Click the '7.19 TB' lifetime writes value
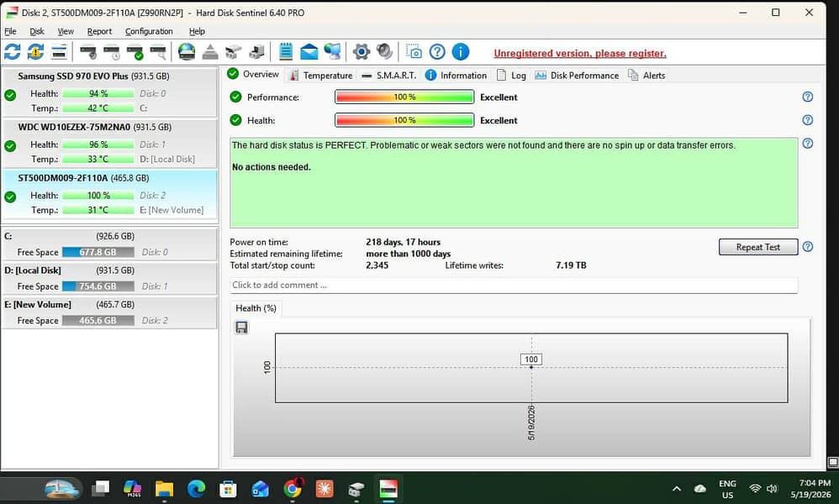The height and width of the screenshot is (504, 839). click(571, 265)
